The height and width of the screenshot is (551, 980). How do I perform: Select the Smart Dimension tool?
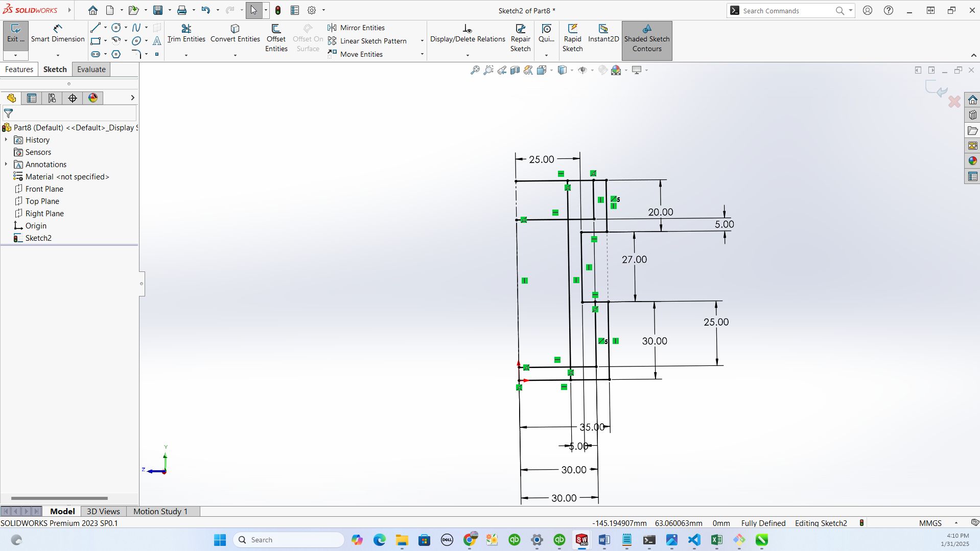click(x=58, y=34)
